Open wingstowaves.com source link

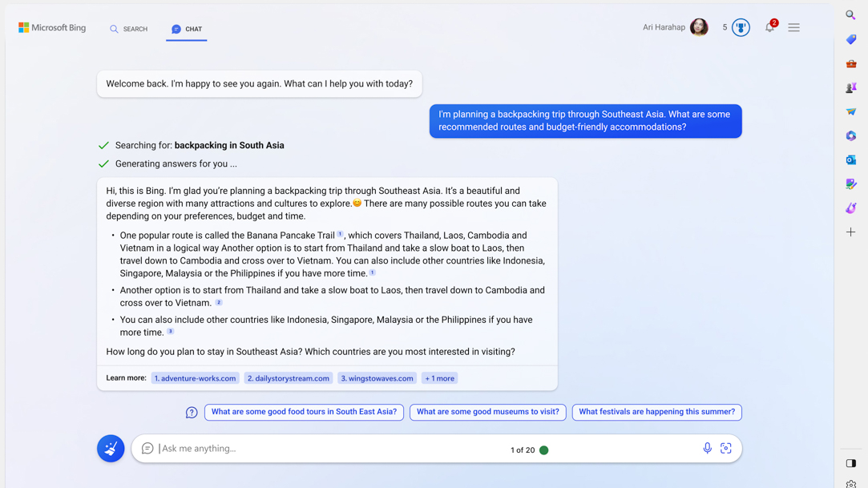pos(377,378)
